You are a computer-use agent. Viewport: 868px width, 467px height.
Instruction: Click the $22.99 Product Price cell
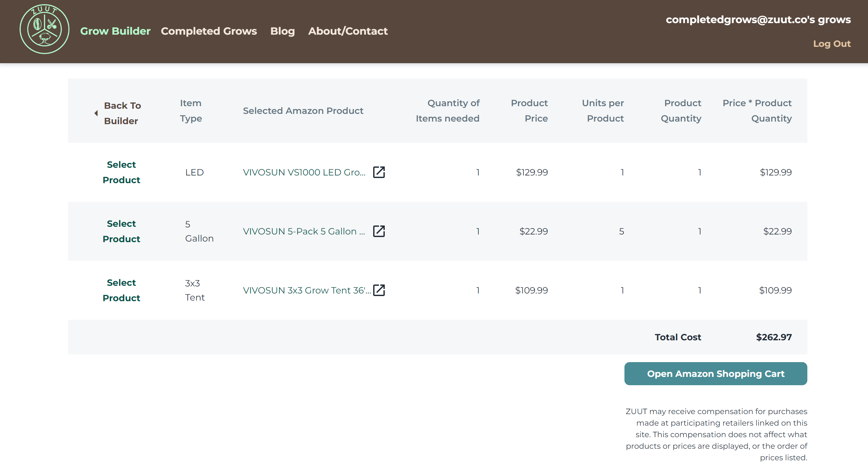pyautogui.click(x=533, y=231)
